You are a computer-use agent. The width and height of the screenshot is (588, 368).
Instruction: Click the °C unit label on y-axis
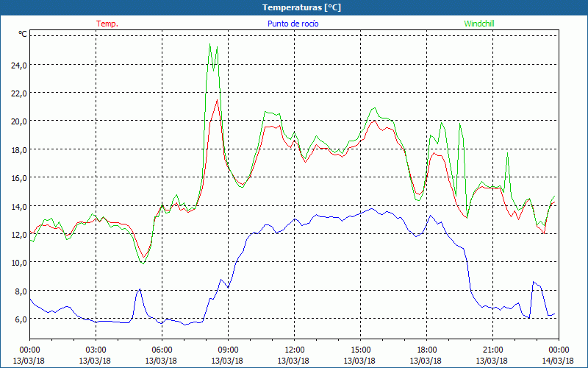click(23, 34)
